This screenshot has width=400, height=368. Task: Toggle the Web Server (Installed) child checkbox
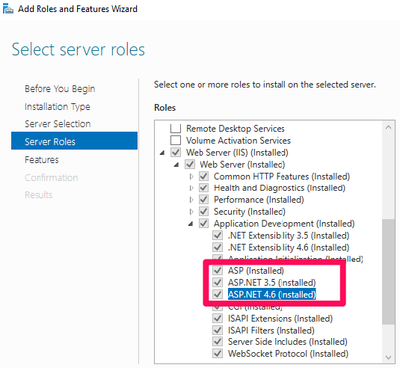(x=190, y=164)
